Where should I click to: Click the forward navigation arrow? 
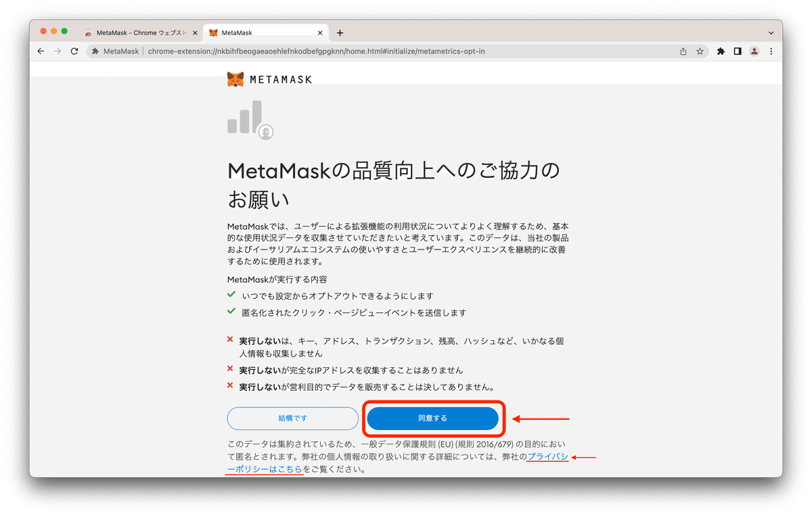[x=58, y=51]
